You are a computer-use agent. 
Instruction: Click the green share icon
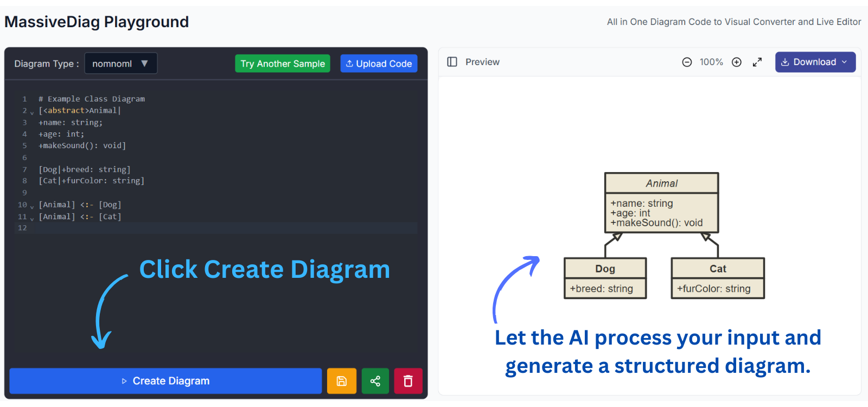pos(375,381)
